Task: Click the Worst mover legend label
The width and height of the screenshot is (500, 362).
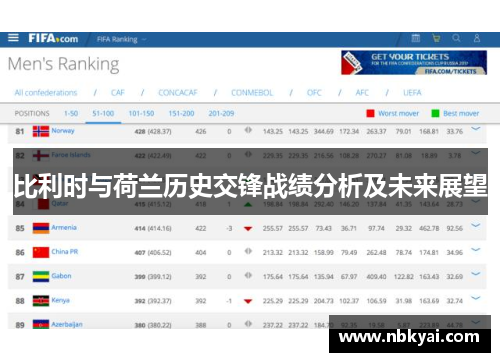Action: tap(398, 113)
